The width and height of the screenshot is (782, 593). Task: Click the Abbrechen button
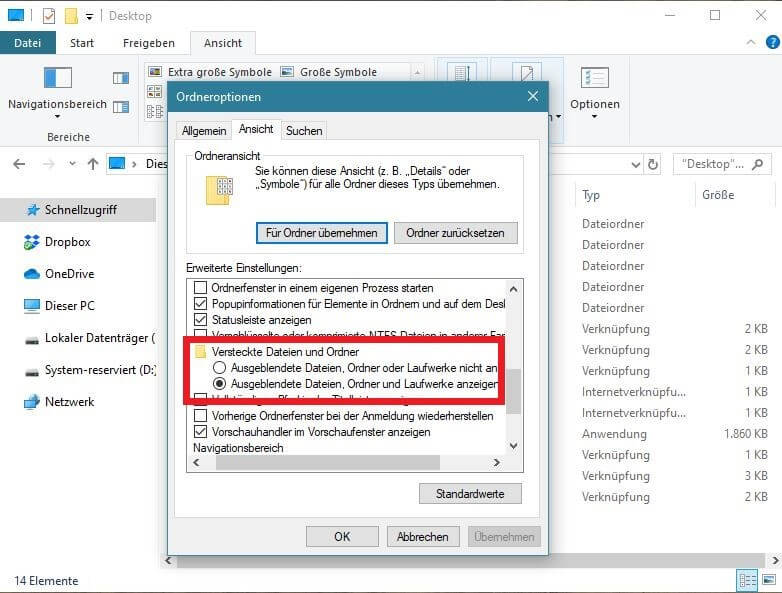tap(422, 537)
